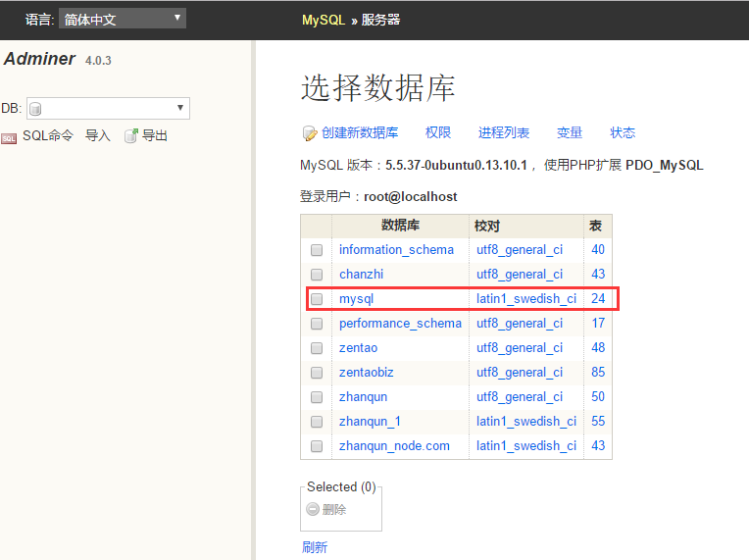Click utf8_general_ci collation for zentao
The width and height of the screenshot is (749, 560).
520,348
